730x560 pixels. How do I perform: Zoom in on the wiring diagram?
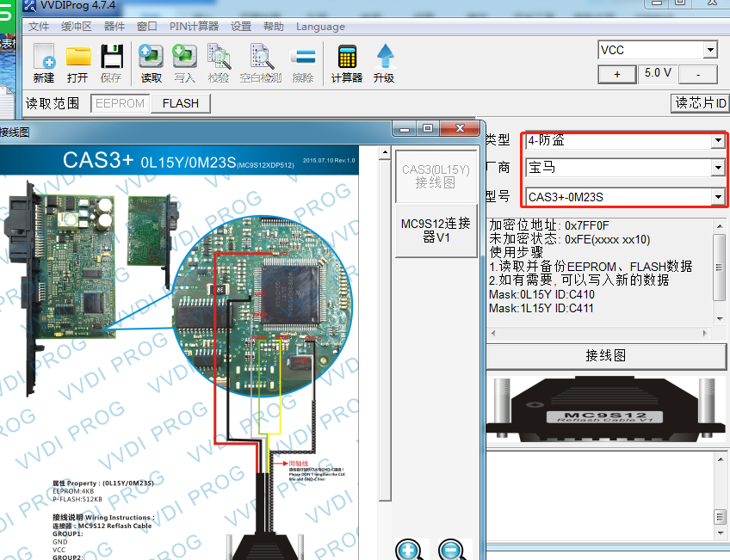[x=409, y=550]
